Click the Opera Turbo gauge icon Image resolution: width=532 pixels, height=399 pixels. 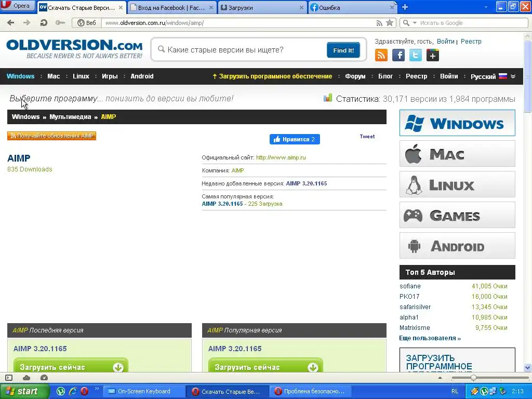click(44, 378)
